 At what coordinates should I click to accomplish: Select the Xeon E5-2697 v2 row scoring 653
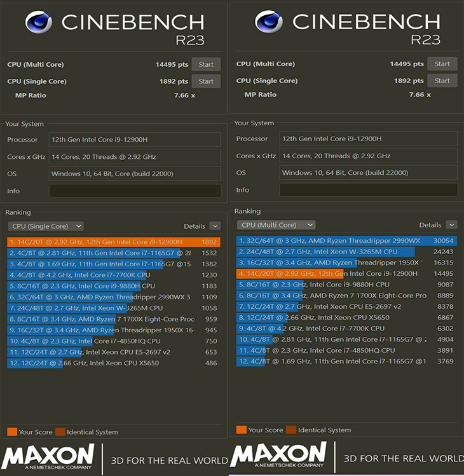pyautogui.click(x=114, y=352)
